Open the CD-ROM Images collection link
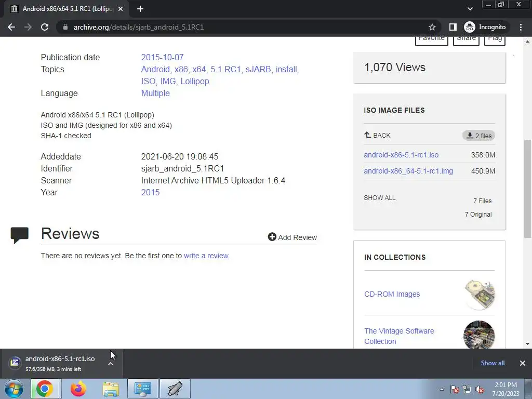This screenshot has height=399, width=532. pyautogui.click(x=392, y=294)
